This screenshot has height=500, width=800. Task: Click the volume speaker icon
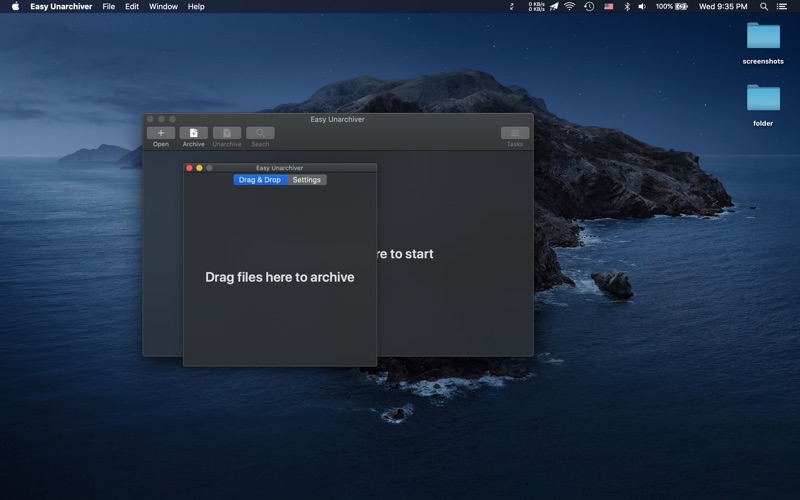click(x=642, y=7)
